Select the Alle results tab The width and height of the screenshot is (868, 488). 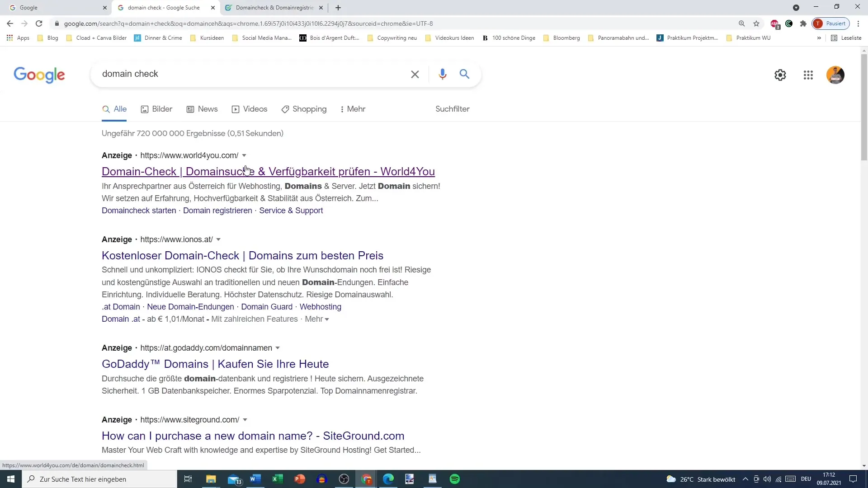click(114, 109)
